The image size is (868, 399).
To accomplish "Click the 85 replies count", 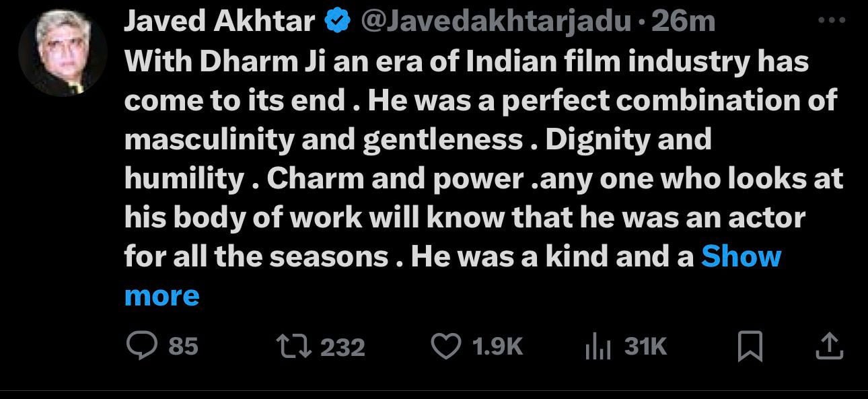I will coord(183,347).
